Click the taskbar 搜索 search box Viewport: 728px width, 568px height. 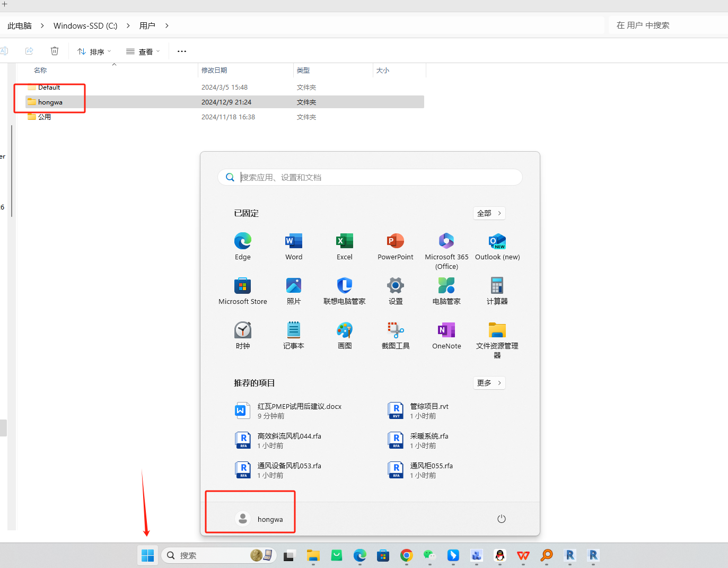pos(219,555)
